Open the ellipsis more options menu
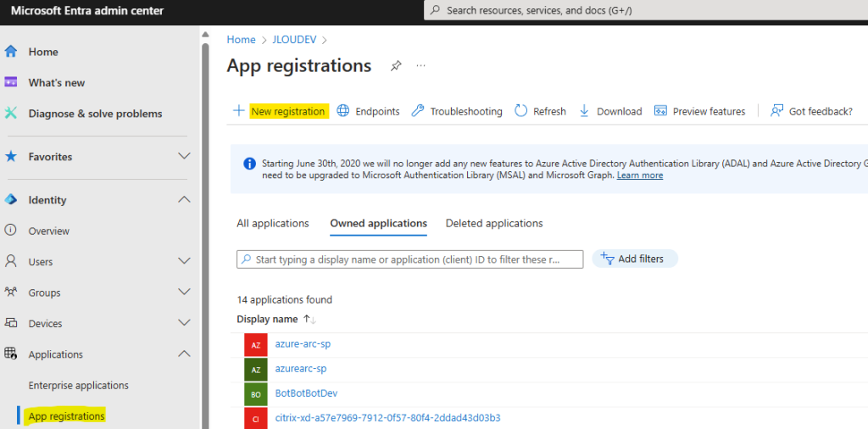 [x=420, y=66]
